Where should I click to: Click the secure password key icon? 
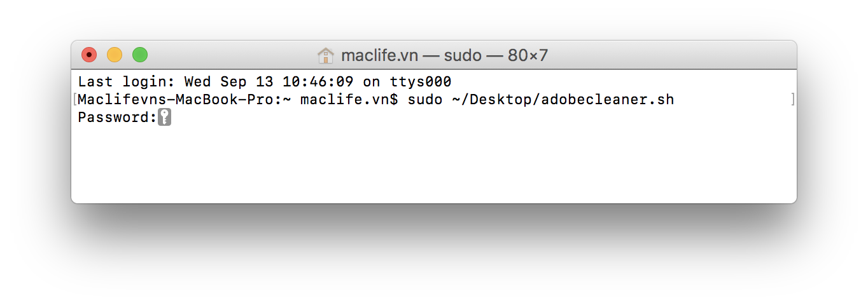click(x=165, y=118)
